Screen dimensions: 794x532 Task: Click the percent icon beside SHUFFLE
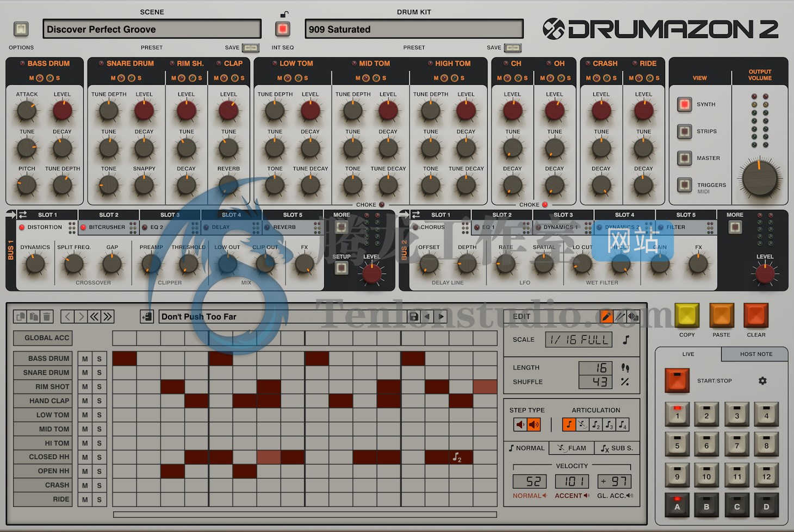coord(625,382)
